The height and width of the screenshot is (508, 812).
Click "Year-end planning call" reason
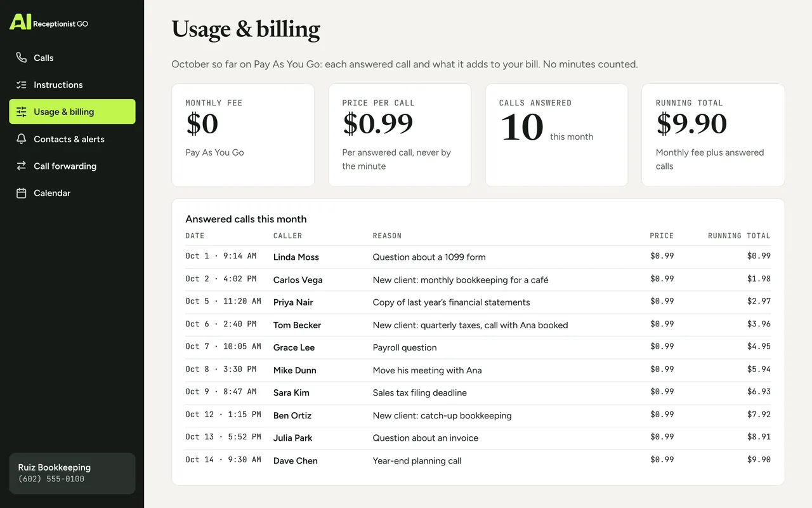(x=417, y=461)
